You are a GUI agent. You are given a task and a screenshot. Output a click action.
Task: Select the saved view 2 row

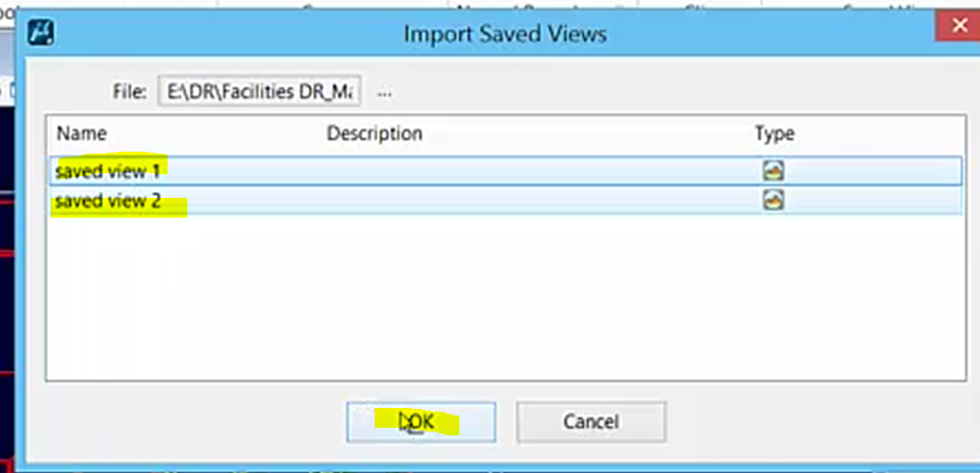click(x=506, y=201)
